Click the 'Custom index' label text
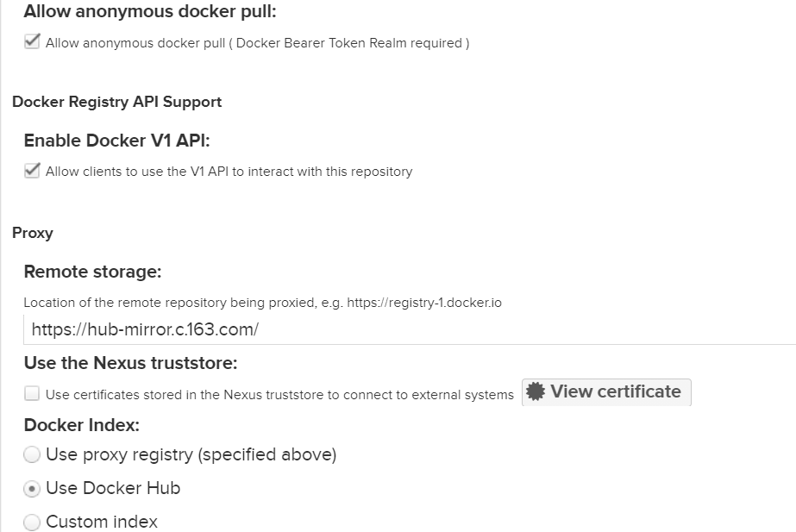This screenshot has height=532, width=796. point(102,522)
